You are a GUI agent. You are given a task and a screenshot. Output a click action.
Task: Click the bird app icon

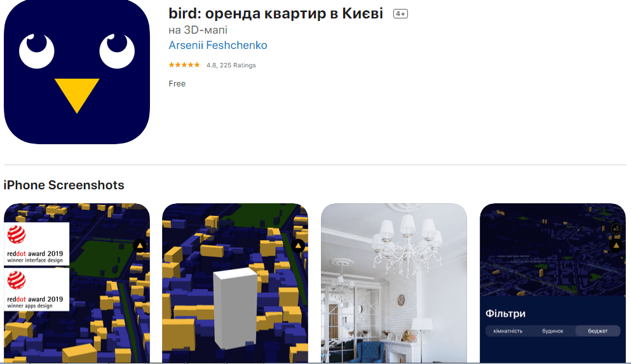pyautogui.click(x=77, y=72)
